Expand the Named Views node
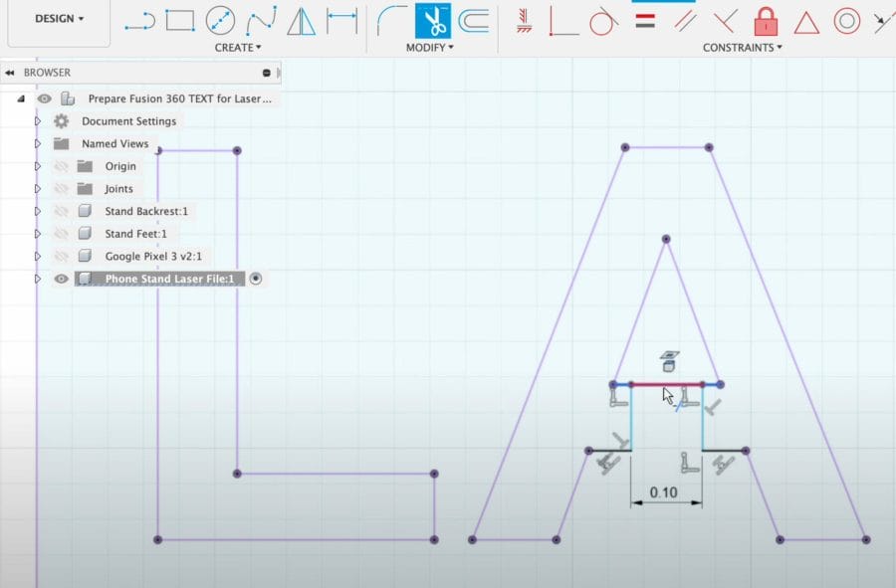 point(38,144)
